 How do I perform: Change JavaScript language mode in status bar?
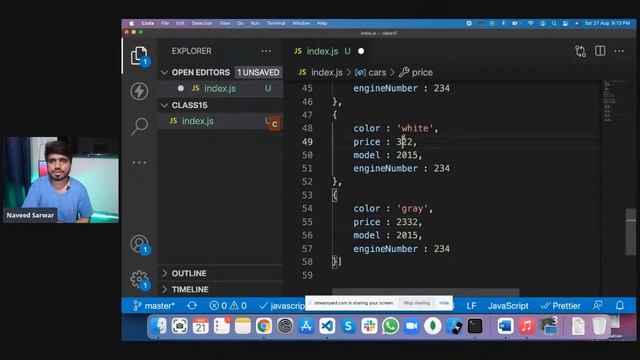coord(508,306)
